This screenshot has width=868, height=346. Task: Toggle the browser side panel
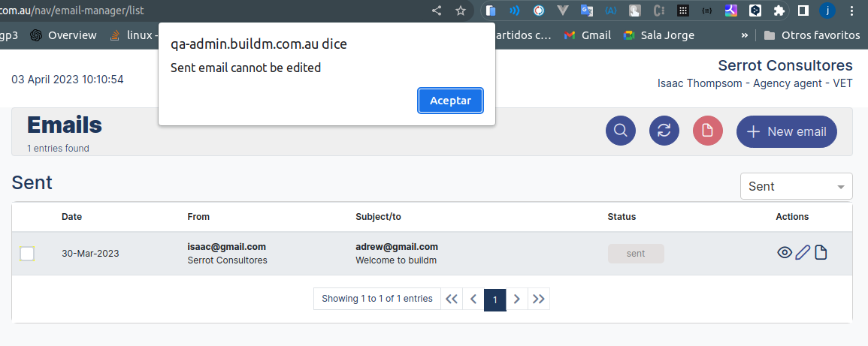point(803,11)
